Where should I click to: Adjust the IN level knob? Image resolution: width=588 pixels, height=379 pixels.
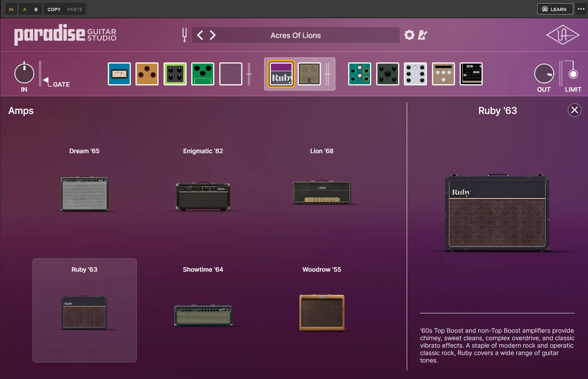pos(24,73)
